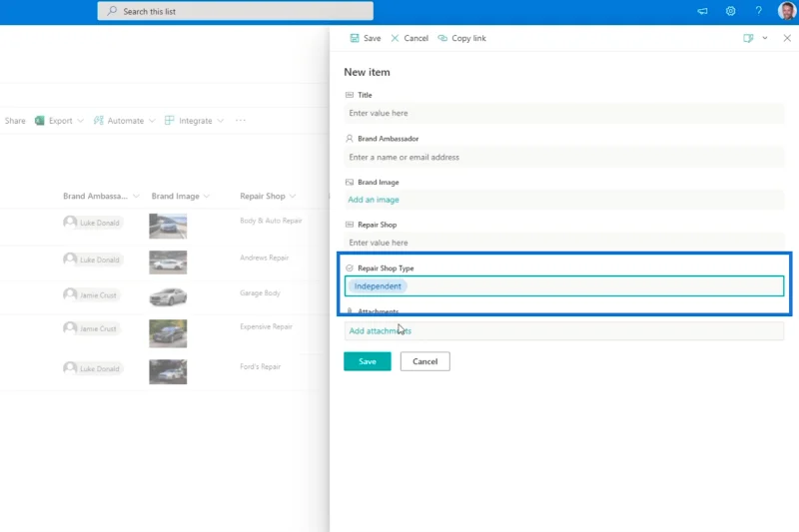This screenshot has height=532, width=799.
Task: Open the megaphone feedback icon in the header
Action: coord(702,11)
